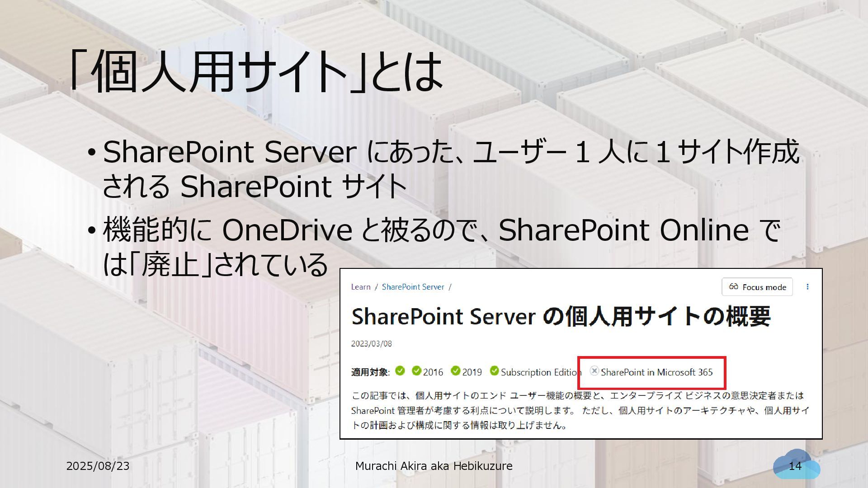Click the first green checkmark after 適用対象
Screen dimensions: 868x488
(400, 371)
